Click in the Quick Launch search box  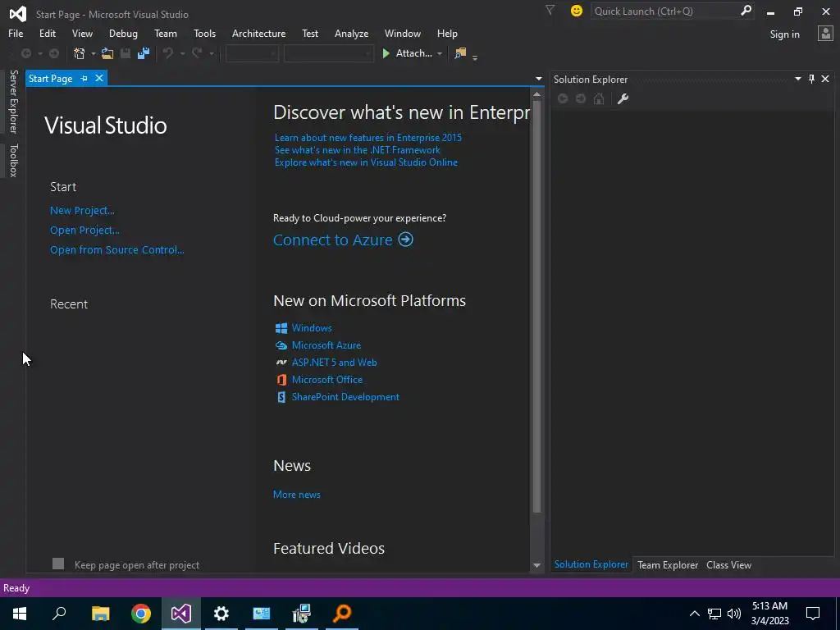664,11
